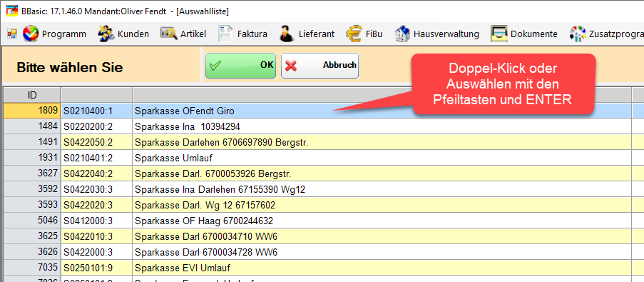This screenshot has width=644, height=282.
Task: Select account code S0422030:3
Action: click(x=96, y=189)
